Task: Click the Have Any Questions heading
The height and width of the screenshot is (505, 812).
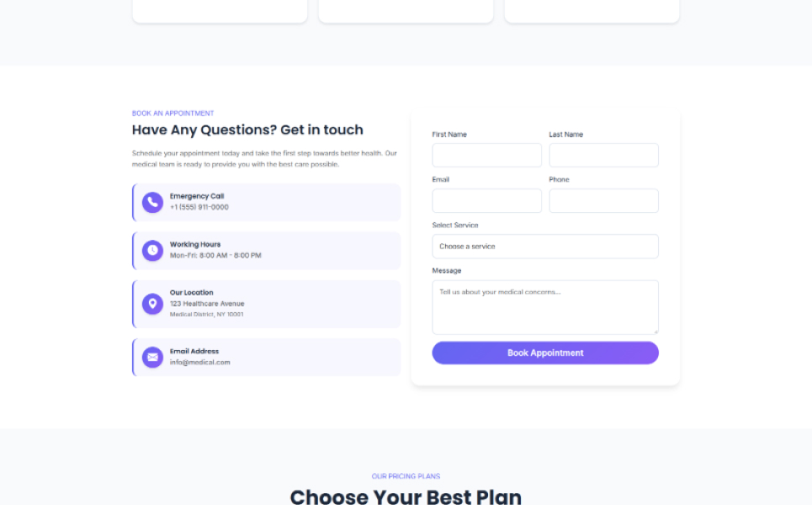Action: (247, 130)
